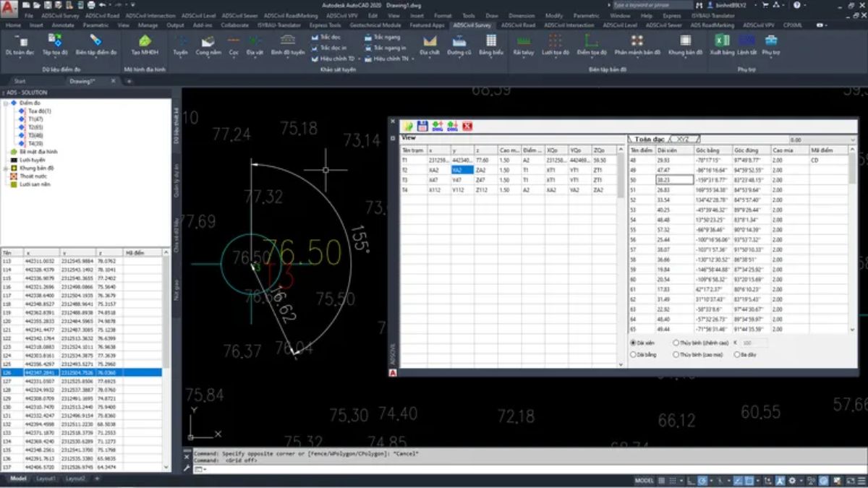Viewport: 868px width, 488px height.
Task: Click the Khung bản đồ tool
Action: [685, 44]
